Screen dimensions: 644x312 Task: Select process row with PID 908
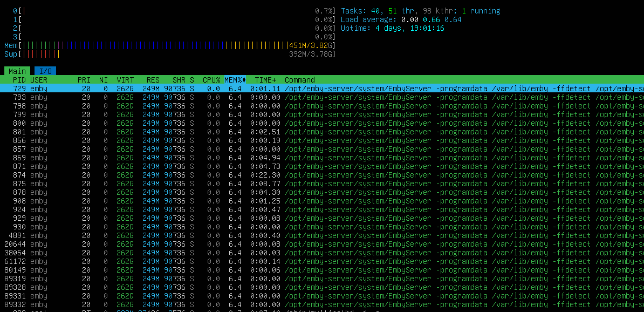(322, 201)
